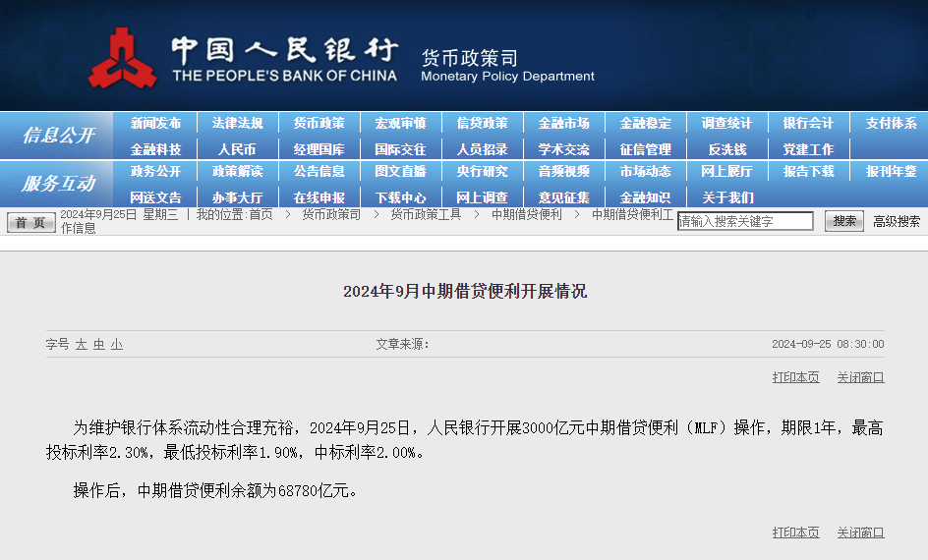
Task: Click the 搜索 search button
Action: click(843, 221)
